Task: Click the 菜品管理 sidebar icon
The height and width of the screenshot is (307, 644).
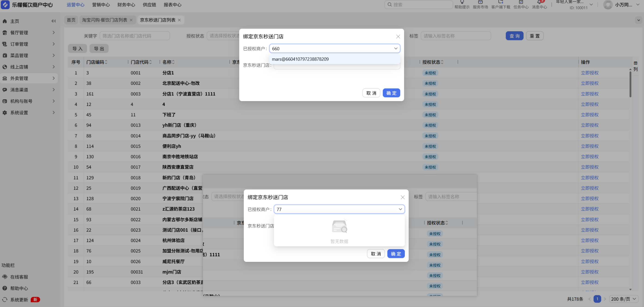Action: (5, 55)
